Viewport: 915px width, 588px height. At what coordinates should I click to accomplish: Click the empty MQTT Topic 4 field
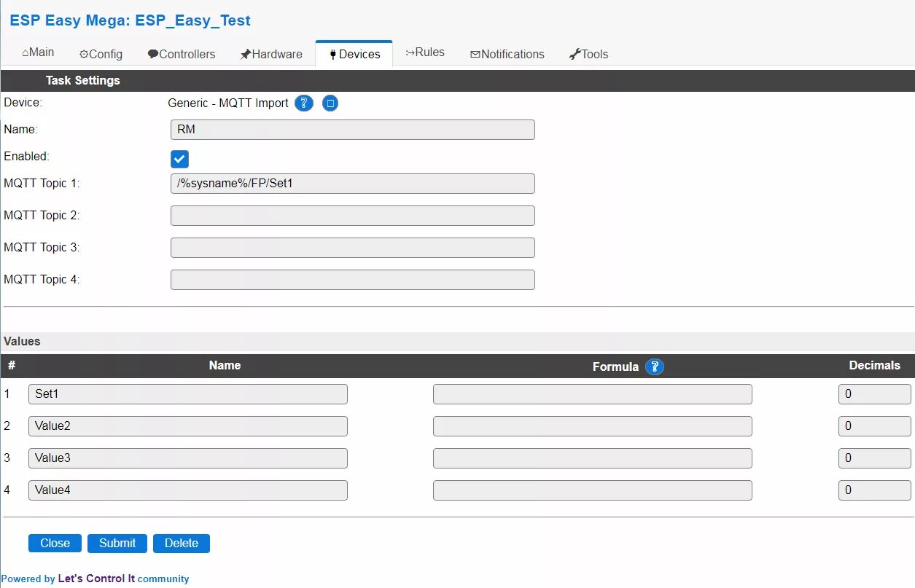pyautogui.click(x=353, y=280)
